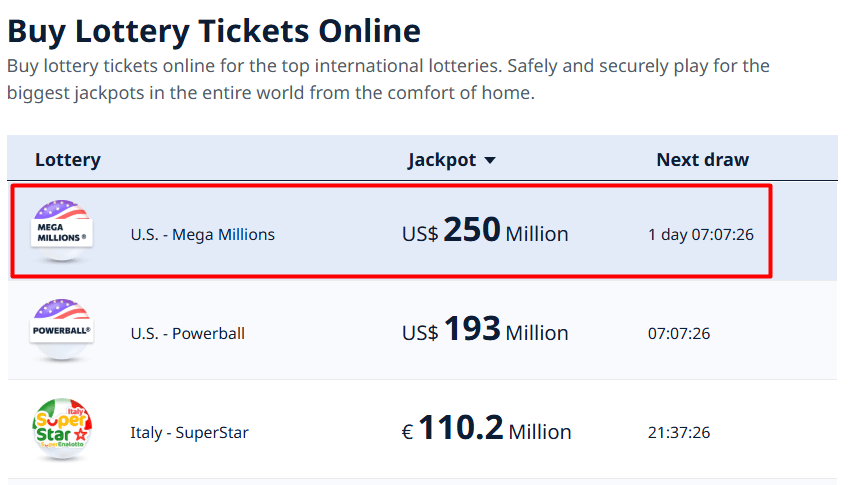Click the Italy SuperStar logo icon
The image size is (853, 485).
(x=62, y=430)
